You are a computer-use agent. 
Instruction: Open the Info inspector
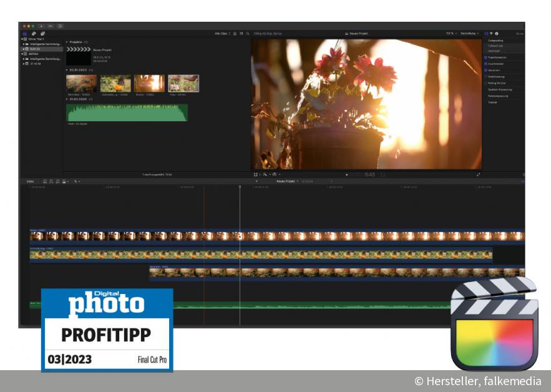[497, 32]
